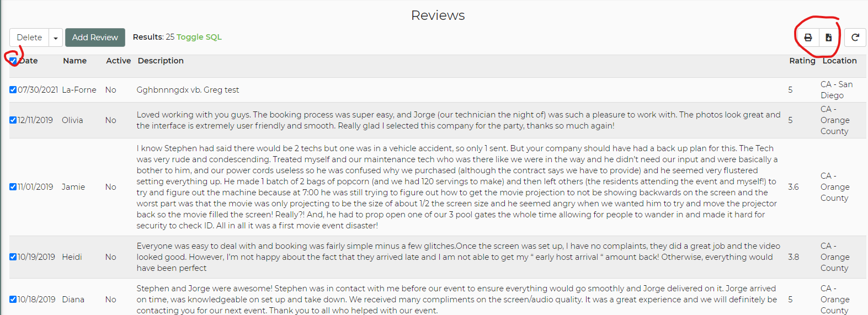Viewport: 868px width, 315px height.
Task: Uncheck the Diana review row checkbox
Action: point(13,300)
